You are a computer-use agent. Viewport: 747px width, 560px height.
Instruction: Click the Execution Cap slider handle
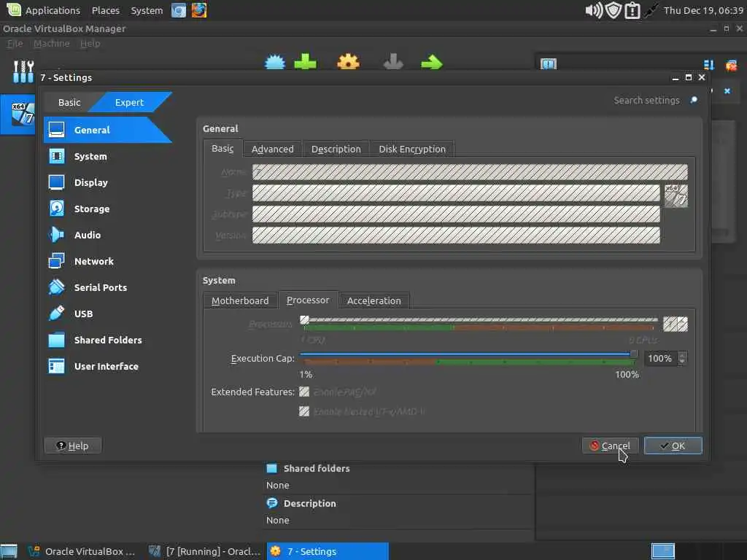[634, 354]
